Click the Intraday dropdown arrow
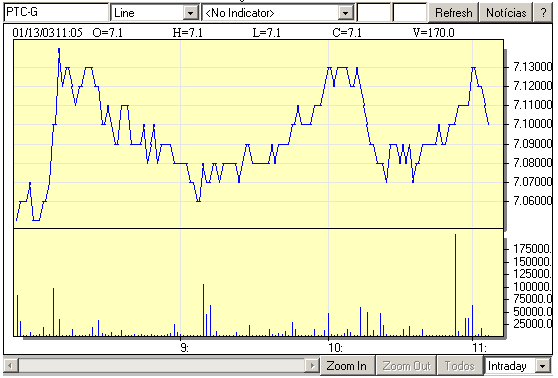This screenshot has width=558, height=378. coord(543,366)
